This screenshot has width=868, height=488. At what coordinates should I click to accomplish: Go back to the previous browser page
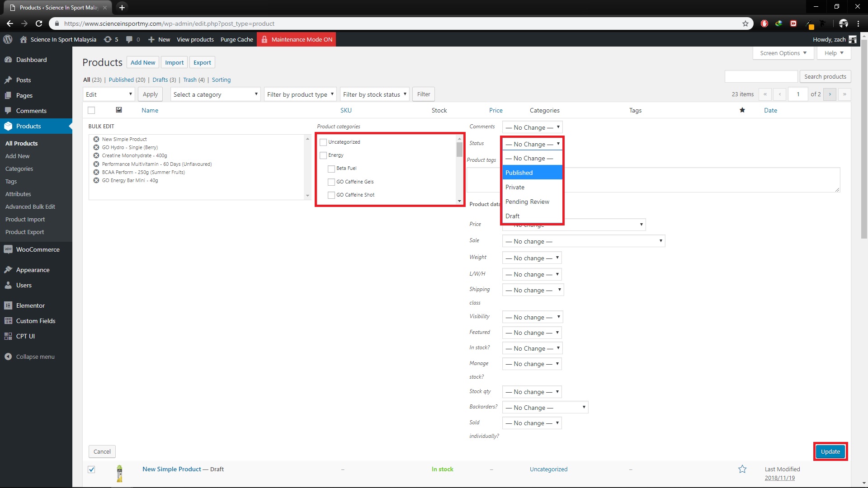coord(10,23)
